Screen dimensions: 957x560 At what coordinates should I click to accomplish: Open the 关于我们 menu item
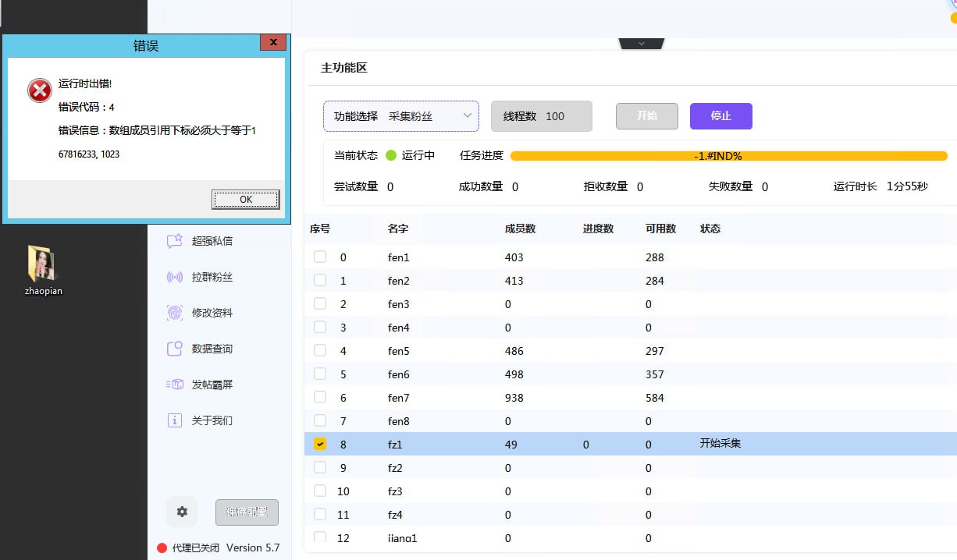(x=212, y=420)
